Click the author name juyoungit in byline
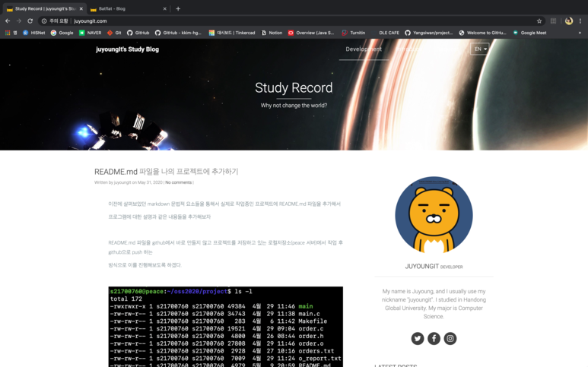 (x=122, y=182)
